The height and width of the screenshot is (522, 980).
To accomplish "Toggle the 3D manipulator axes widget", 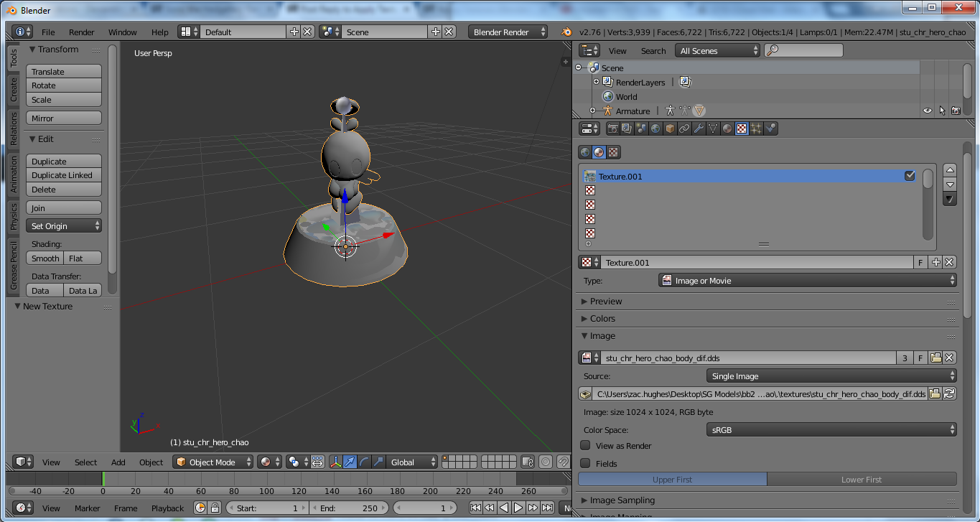I will (x=335, y=462).
